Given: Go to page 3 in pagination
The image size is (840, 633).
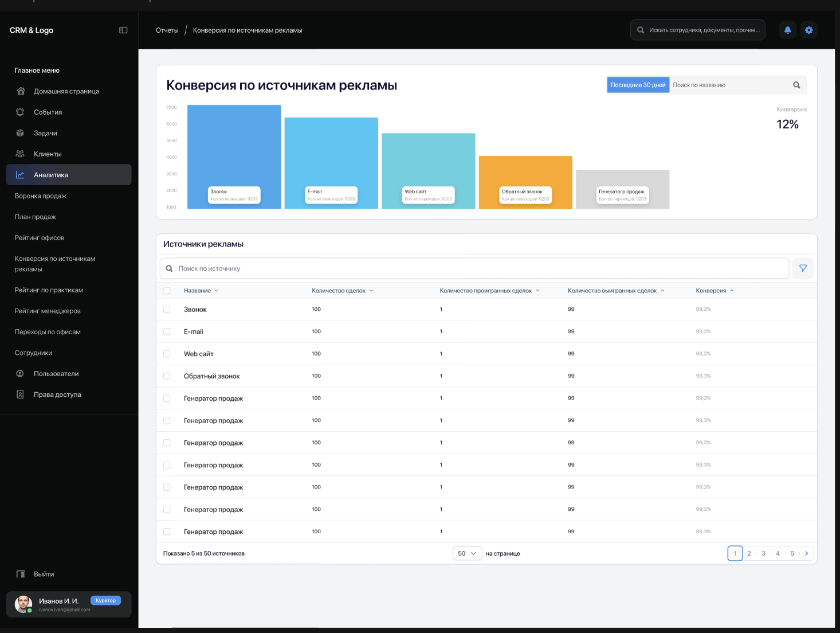Looking at the screenshot, I should coord(763,553).
